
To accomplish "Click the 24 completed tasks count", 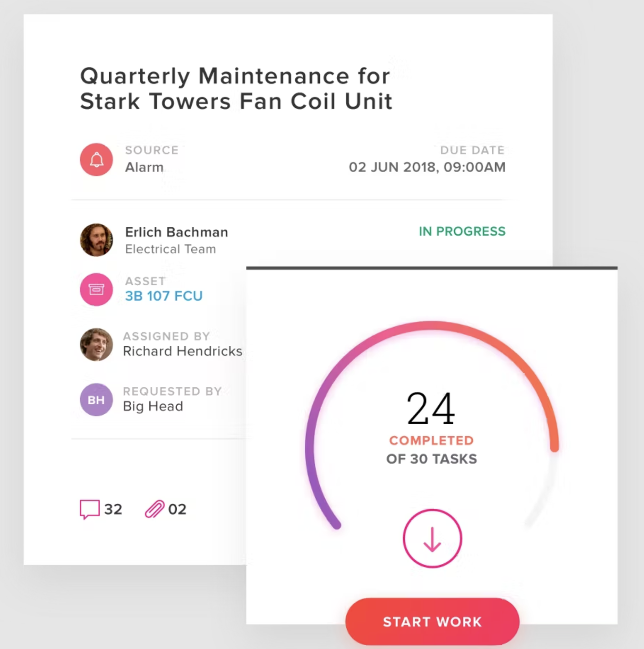I will point(431,409).
